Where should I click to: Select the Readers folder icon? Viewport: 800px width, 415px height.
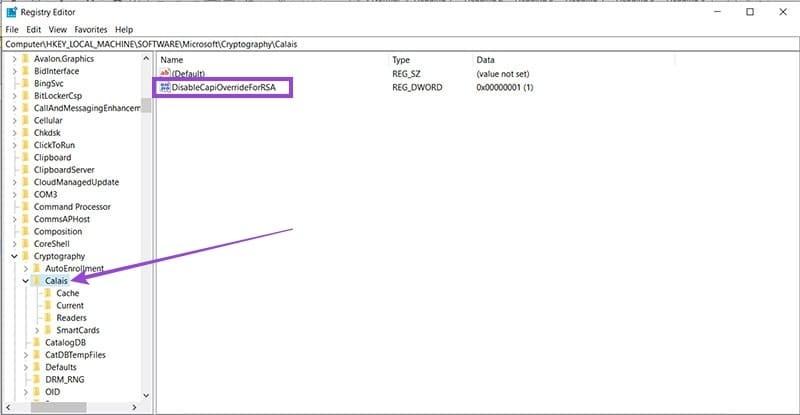pos(48,318)
